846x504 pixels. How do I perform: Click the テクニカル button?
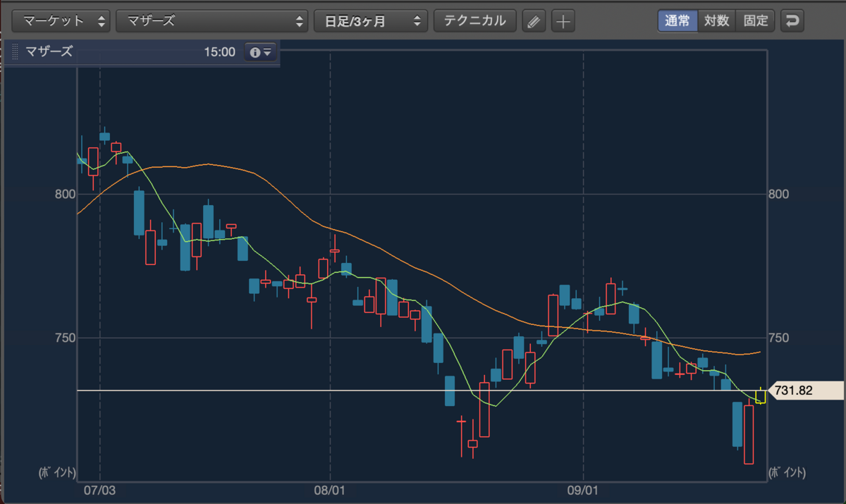475,20
